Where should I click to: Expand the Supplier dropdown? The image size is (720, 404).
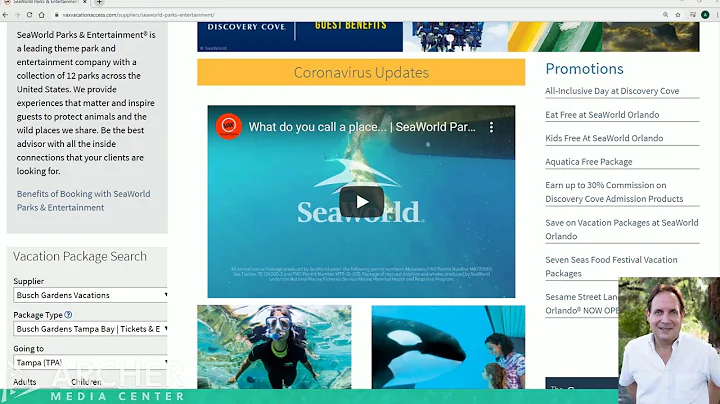pos(90,295)
